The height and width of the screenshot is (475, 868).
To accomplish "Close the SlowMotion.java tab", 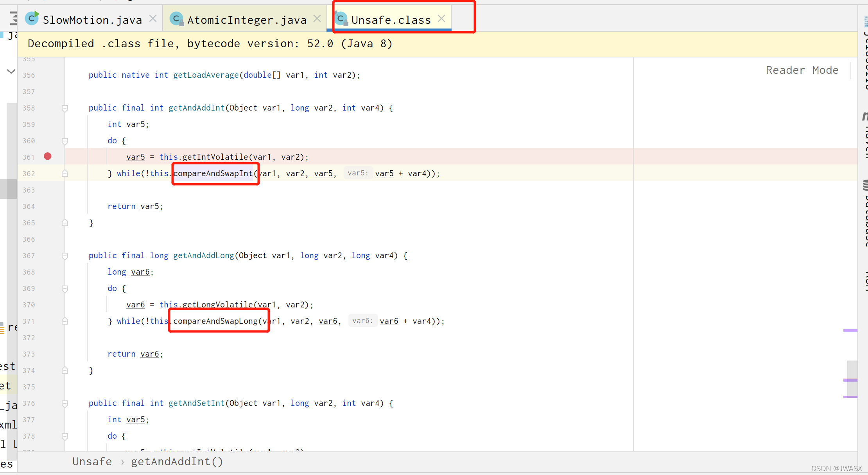I will [x=153, y=18].
